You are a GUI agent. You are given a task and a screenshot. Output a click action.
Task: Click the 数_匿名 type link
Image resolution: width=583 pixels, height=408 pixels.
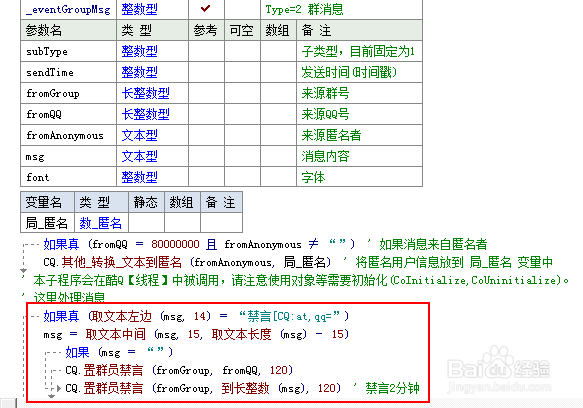pos(100,223)
